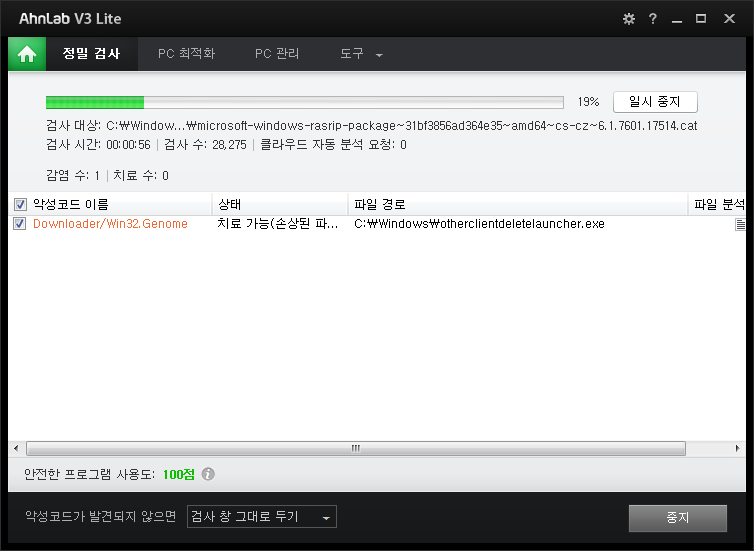
Task: Expand the 도구 menu dropdown arrow
Action: click(x=379, y=55)
